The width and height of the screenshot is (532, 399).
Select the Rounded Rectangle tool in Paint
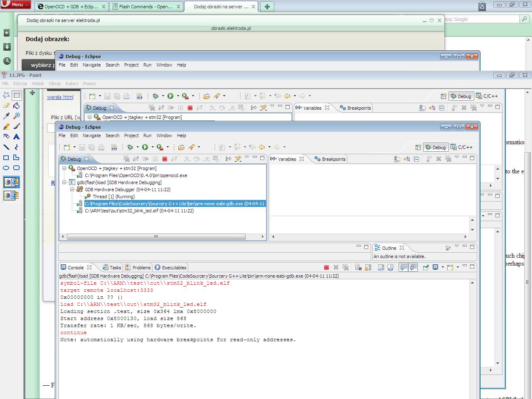pos(16,168)
